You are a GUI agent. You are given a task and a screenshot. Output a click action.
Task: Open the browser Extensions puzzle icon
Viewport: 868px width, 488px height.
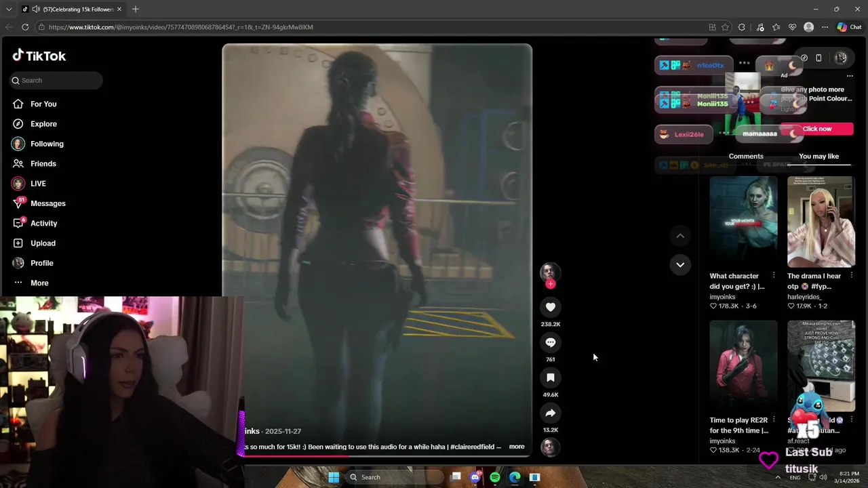pos(741,27)
